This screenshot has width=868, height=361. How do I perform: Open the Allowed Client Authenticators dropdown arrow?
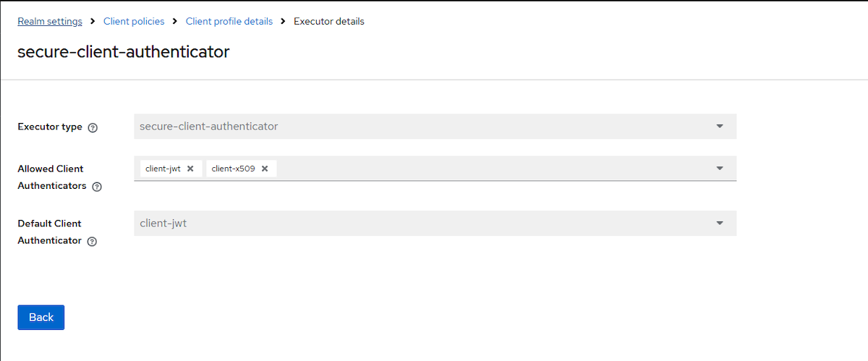pos(720,168)
